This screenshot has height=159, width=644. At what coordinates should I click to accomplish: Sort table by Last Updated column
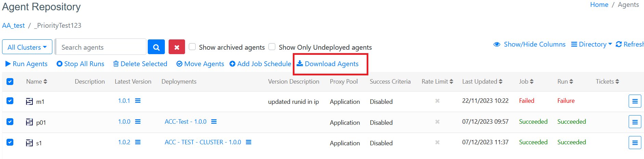coord(482,82)
